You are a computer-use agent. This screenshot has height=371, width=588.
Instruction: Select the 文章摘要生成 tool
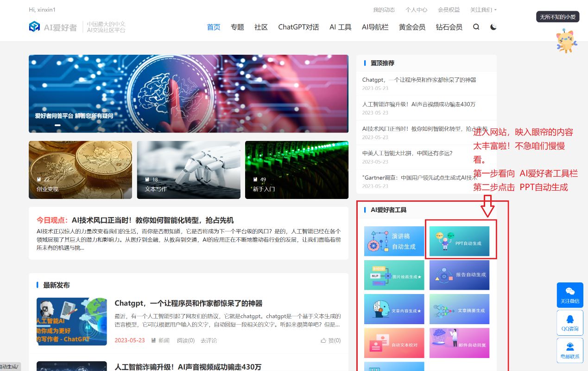tap(459, 309)
